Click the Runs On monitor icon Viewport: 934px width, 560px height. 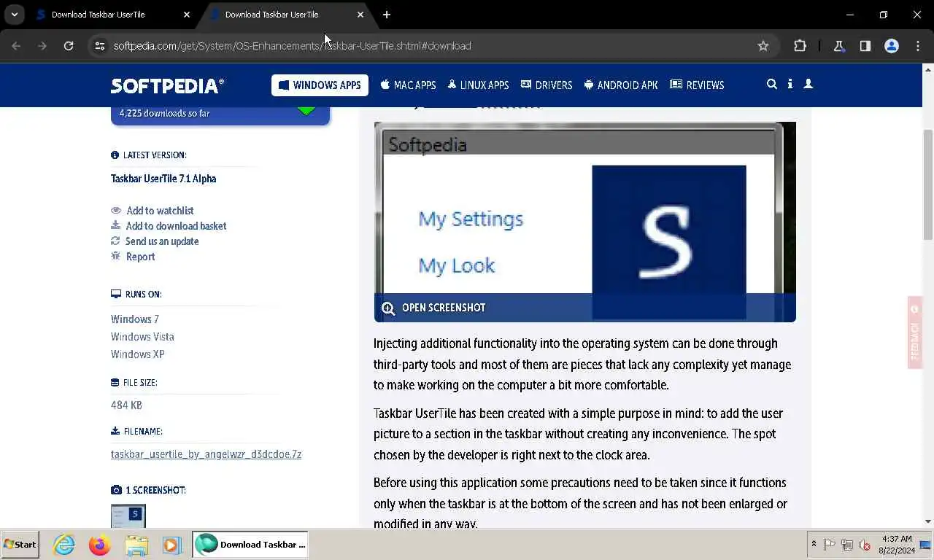(115, 295)
